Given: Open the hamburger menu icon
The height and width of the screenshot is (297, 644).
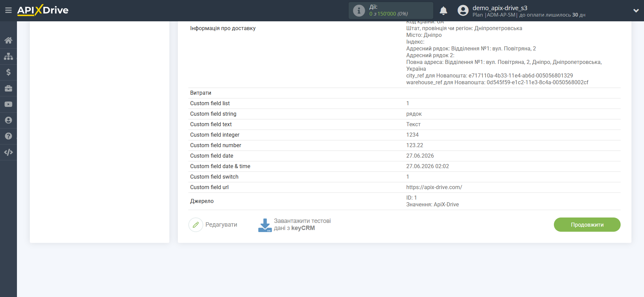Looking at the screenshot, I should click(x=8, y=10).
